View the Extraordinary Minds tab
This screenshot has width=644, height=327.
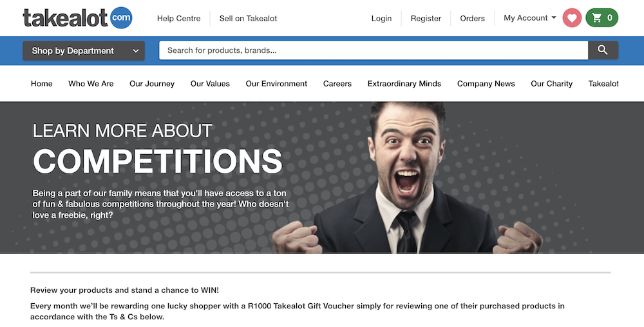[x=404, y=83]
